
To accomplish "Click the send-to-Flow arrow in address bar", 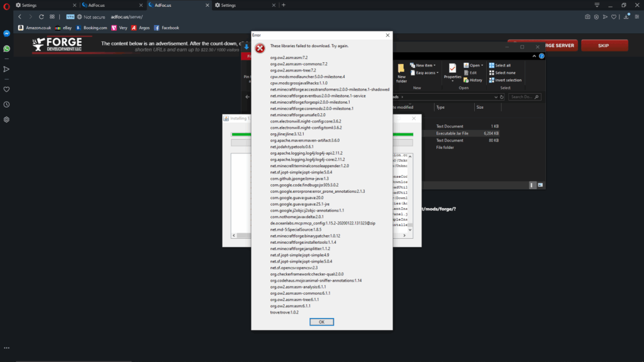I will pyautogui.click(x=605, y=17).
